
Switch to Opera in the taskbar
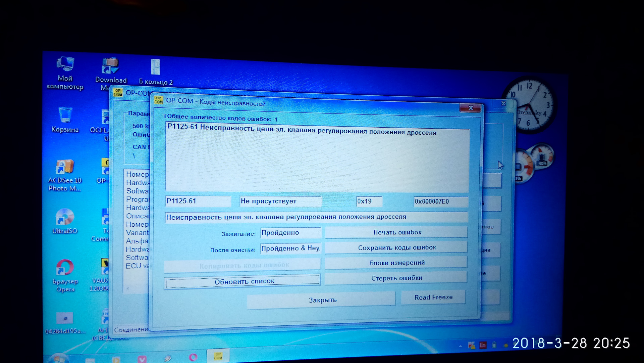click(193, 357)
